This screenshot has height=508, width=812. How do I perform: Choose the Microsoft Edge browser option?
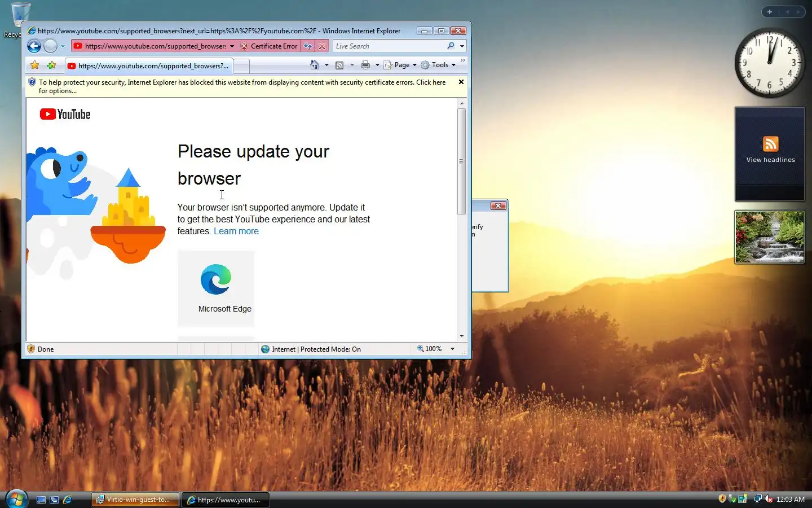216,288
